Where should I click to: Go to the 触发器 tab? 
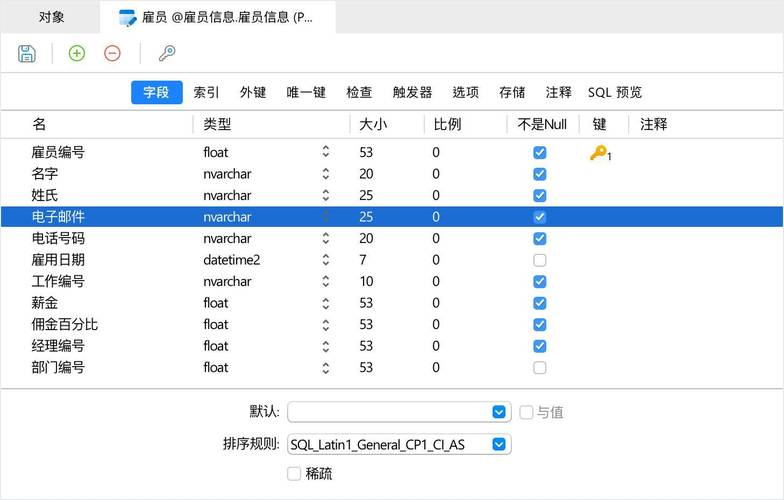(x=412, y=92)
